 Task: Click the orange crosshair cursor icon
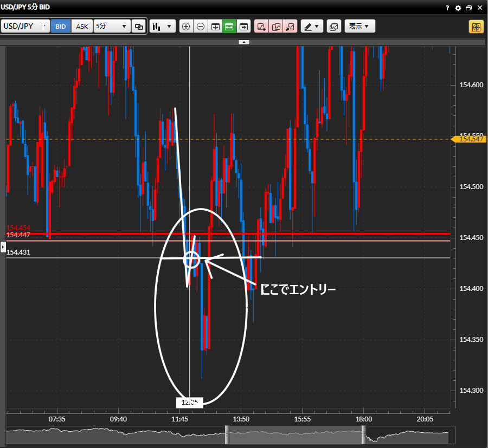pos(476,27)
